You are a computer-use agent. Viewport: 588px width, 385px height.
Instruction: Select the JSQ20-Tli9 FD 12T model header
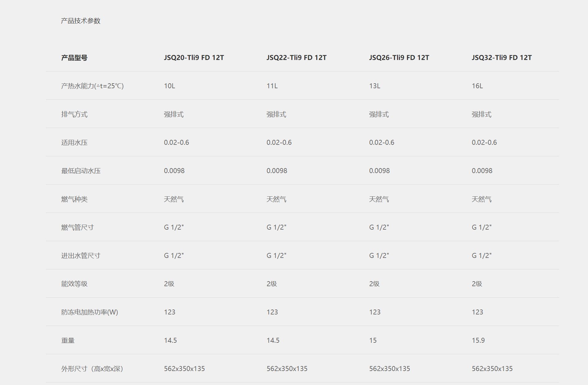194,57
